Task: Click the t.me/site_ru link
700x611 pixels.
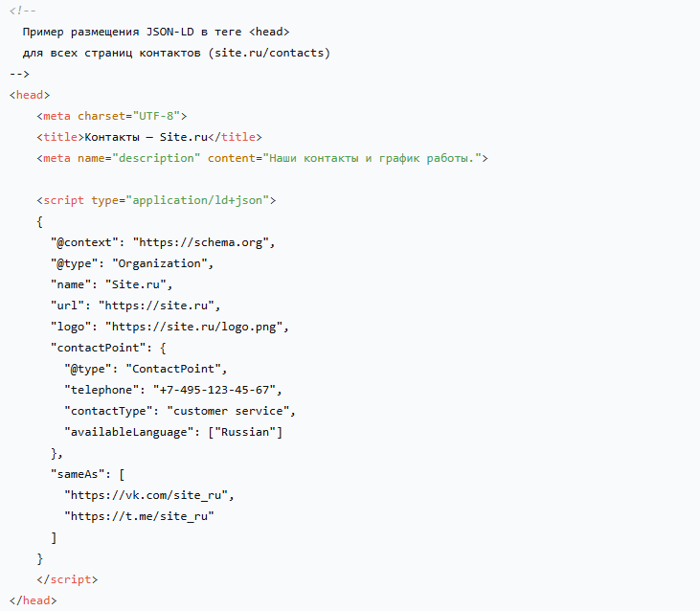Action: pyautogui.click(x=139, y=516)
